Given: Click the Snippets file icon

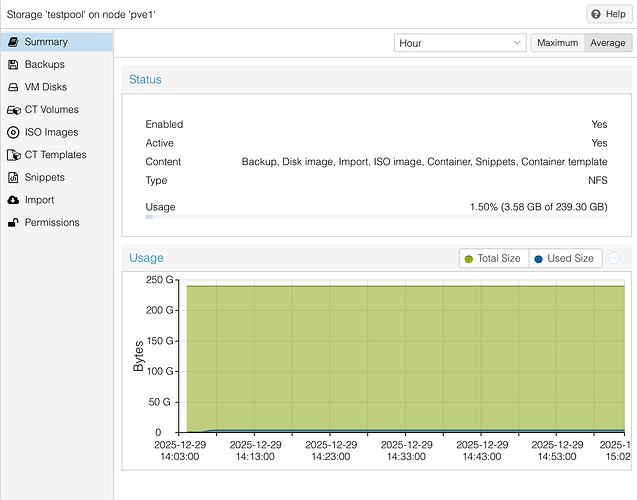Looking at the screenshot, I should [13, 177].
